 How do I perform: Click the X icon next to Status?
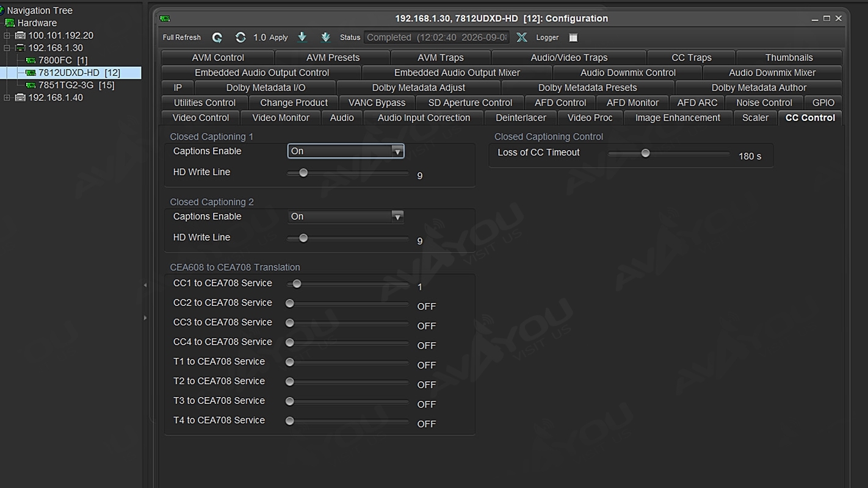click(522, 37)
